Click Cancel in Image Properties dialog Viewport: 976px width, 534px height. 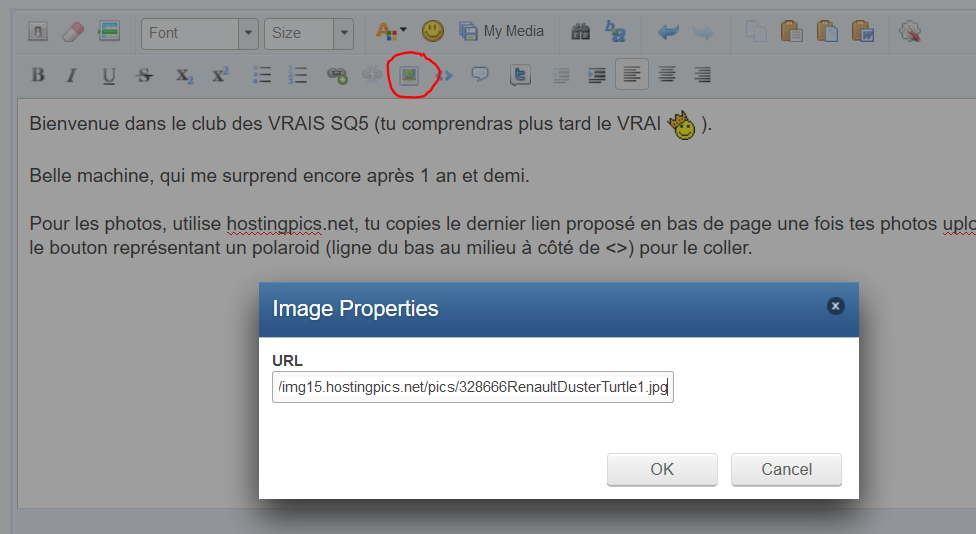(786, 469)
